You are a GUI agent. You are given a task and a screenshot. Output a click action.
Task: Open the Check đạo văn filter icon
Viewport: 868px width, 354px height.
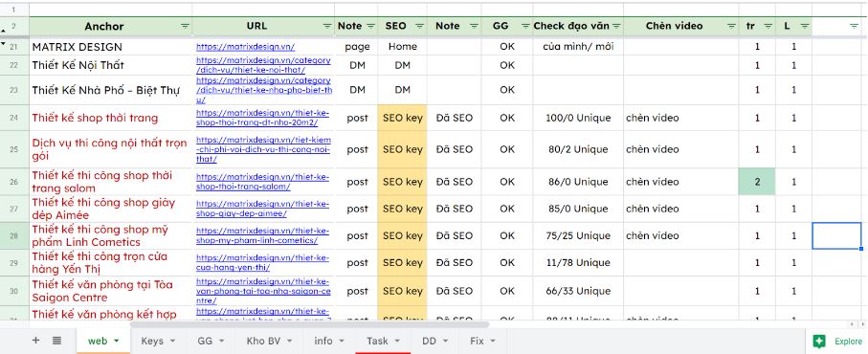616,27
